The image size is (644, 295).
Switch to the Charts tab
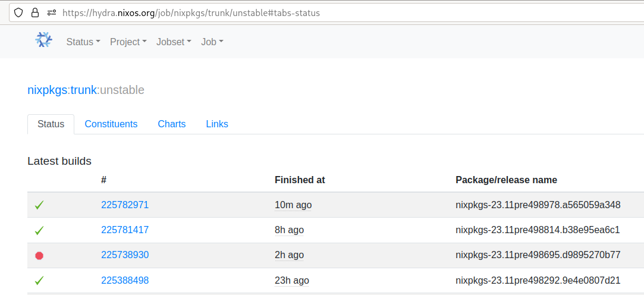tap(172, 124)
